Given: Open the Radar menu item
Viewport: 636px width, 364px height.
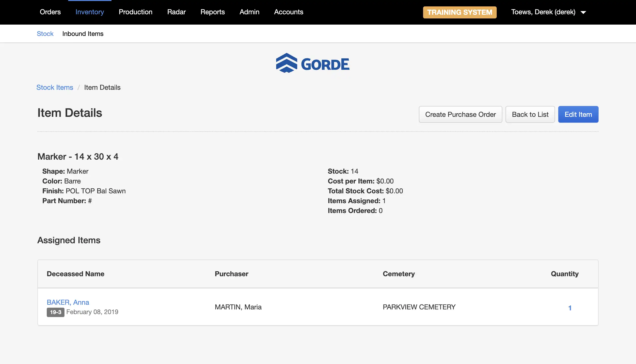Looking at the screenshot, I should click(x=176, y=12).
